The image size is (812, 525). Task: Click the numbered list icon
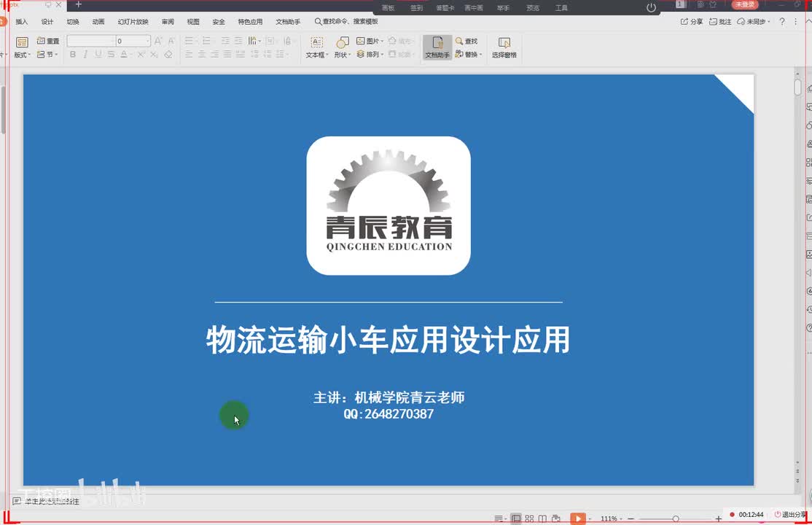(x=206, y=41)
